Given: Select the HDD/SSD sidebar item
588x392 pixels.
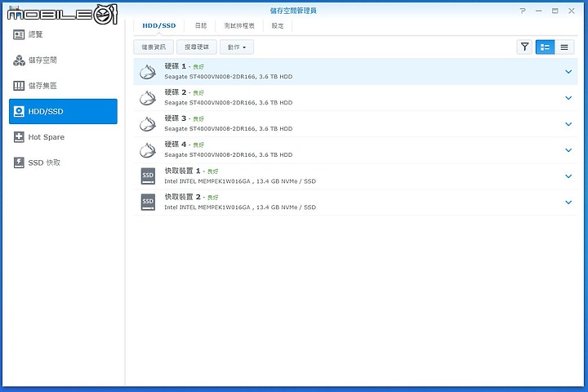Looking at the screenshot, I should [x=63, y=111].
